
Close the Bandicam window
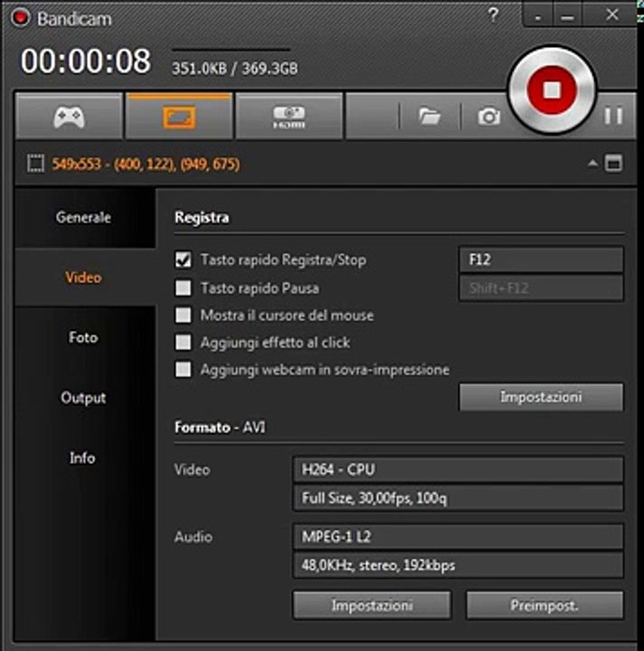click(x=611, y=15)
